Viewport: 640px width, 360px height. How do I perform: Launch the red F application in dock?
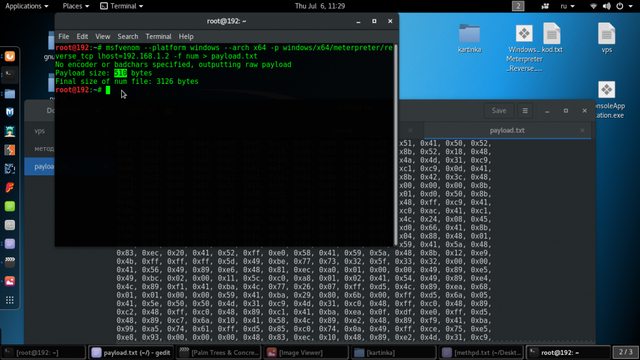(x=9, y=187)
